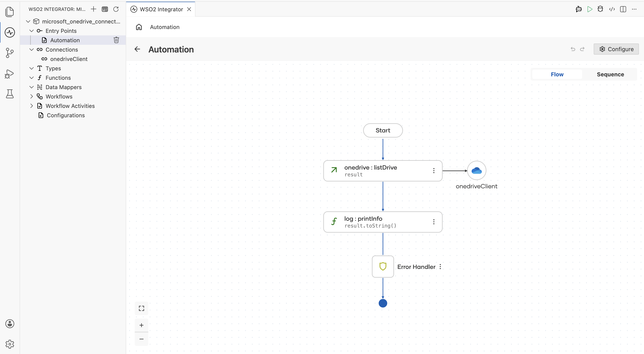
Task: Delete the Automation entry point
Action: (116, 40)
